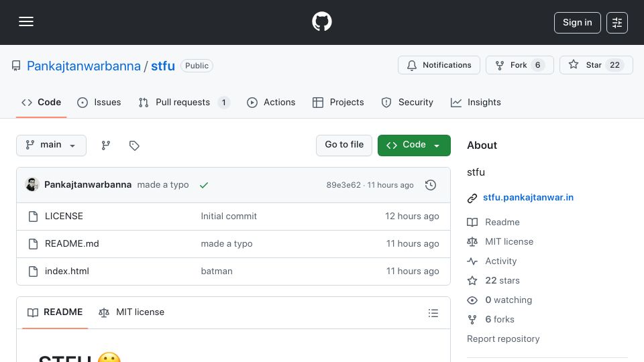Viewport: 644px width, 362px height.
Task: Open the Projects tab
Action: [338, 102]
